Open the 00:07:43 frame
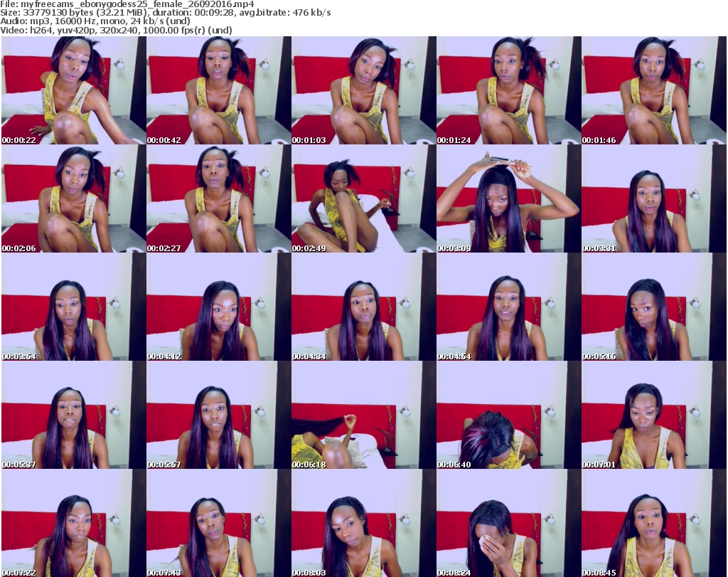Viewport: 728px width, 577px height. click(219, 523)
